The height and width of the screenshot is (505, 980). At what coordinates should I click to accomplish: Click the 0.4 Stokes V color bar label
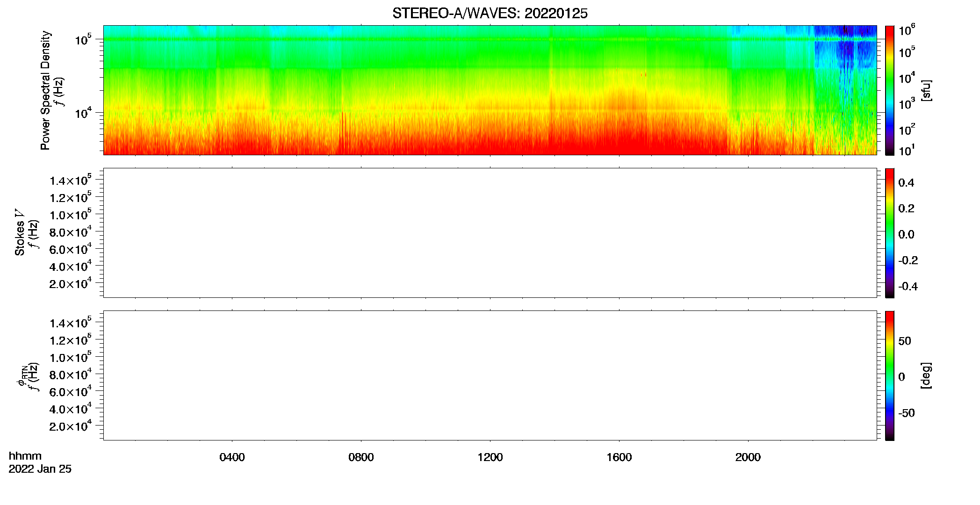pos(906,183)
